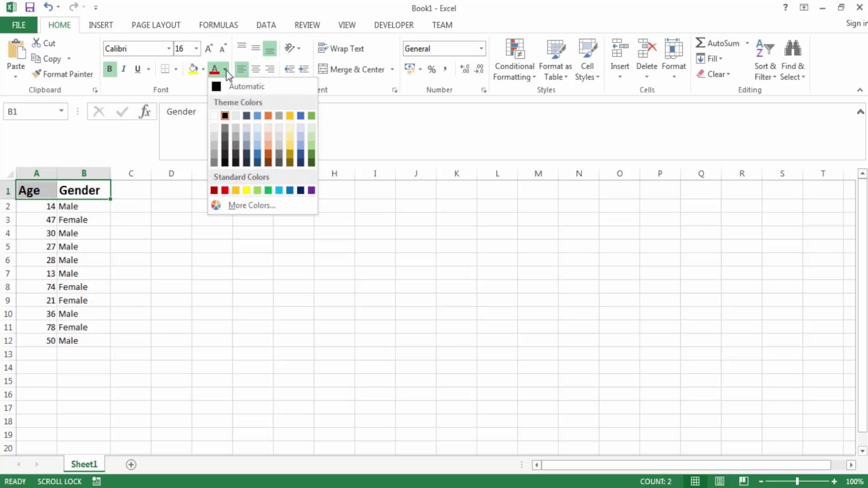Toggle Italic formatting
Viewport: 868px width, 488px height.
pos(123,69)
